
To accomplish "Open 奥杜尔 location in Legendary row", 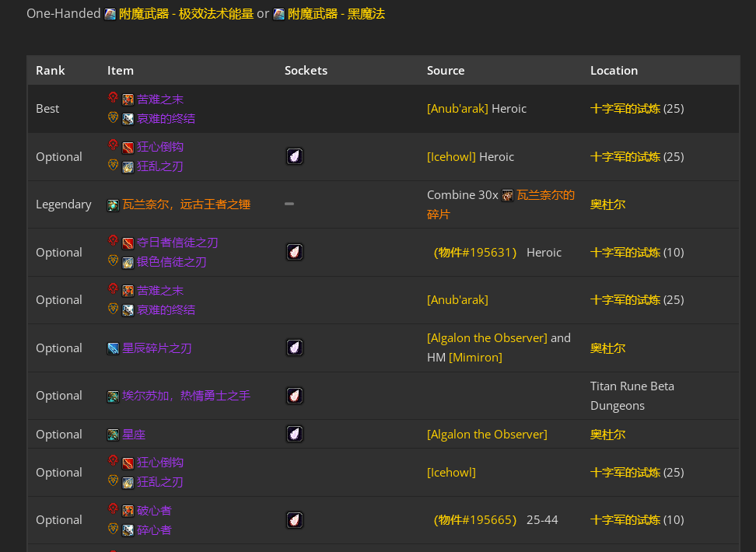I will tap(607, 204).
